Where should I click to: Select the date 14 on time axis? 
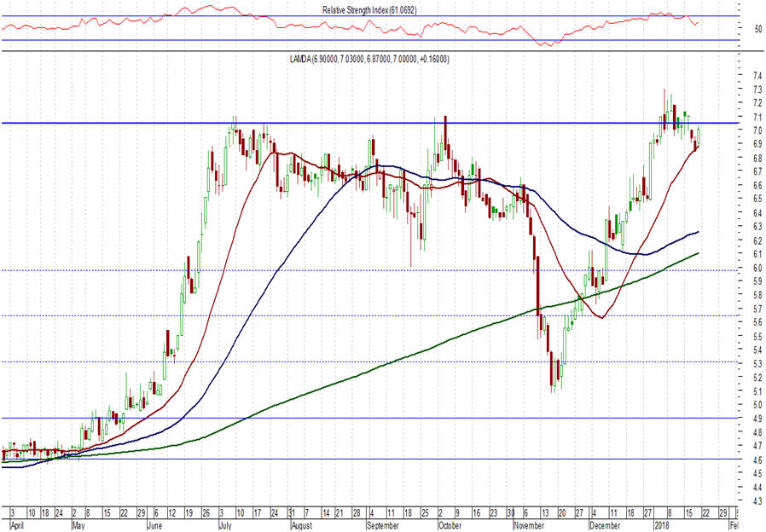pos(326,513)
